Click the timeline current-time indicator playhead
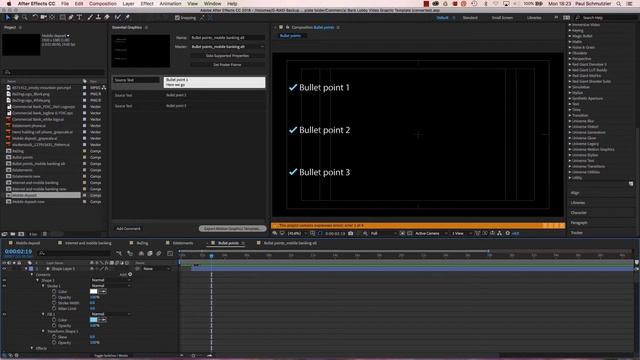Image resolution: width=640 pixels, height=360 pixels. (x=211, y=256)
